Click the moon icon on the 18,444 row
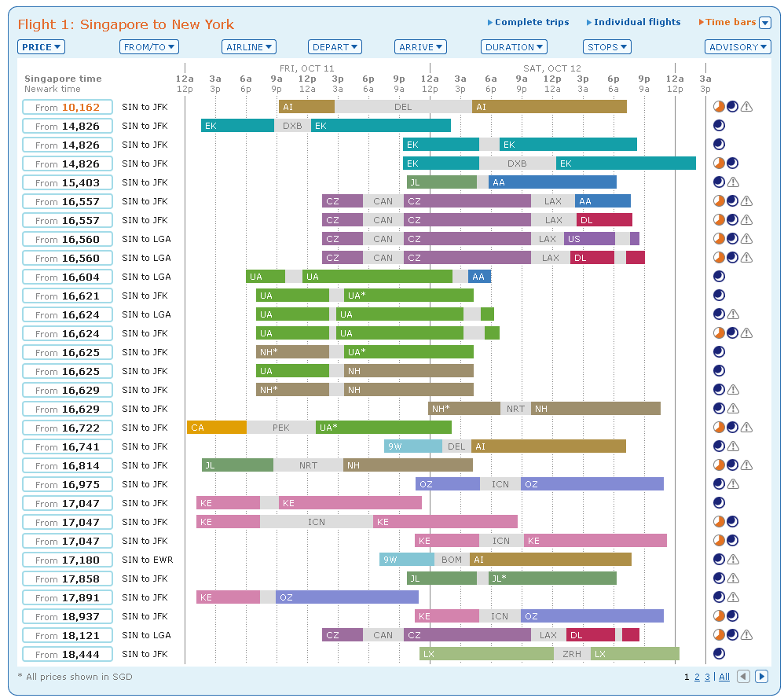The height and width of the screenshot is (698, 784). 719,654
